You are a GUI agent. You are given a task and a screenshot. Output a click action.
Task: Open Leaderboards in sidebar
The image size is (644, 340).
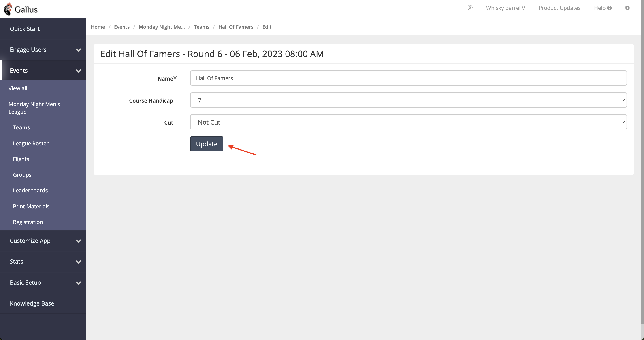coord(30,191)
